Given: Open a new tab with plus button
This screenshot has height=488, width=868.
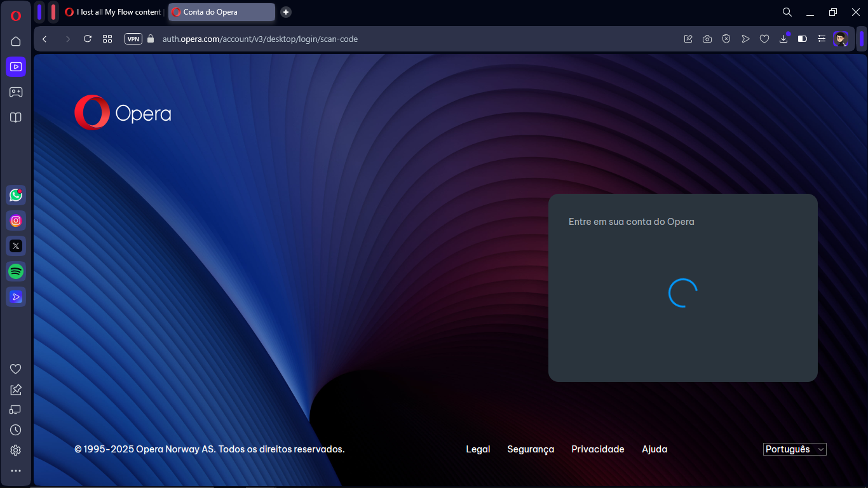Looking at the screenshot, I should (x=286, y=12).
